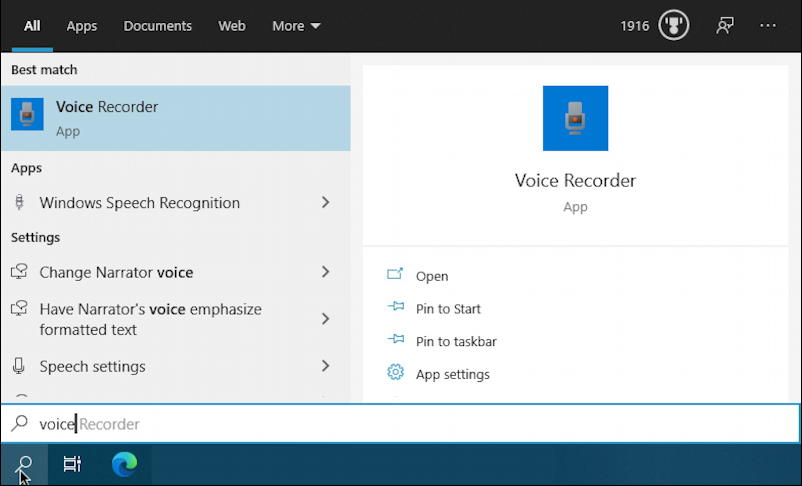Open the three-dot options menu

768,26
